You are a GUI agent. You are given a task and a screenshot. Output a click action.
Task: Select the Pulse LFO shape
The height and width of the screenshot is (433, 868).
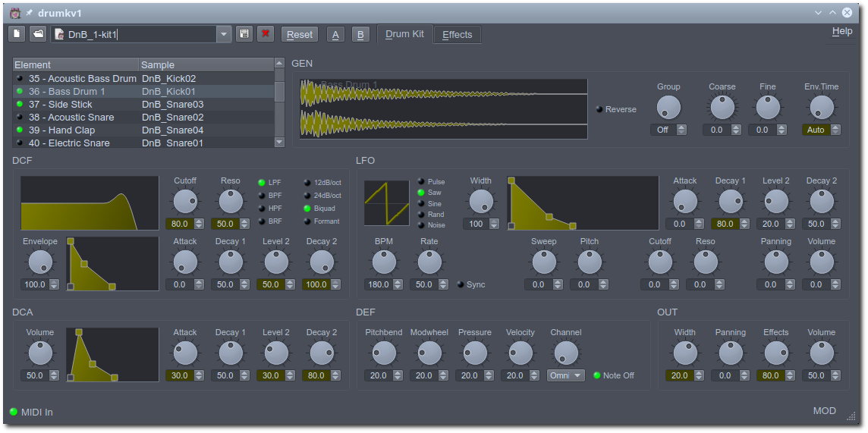(x=431, y=181)
